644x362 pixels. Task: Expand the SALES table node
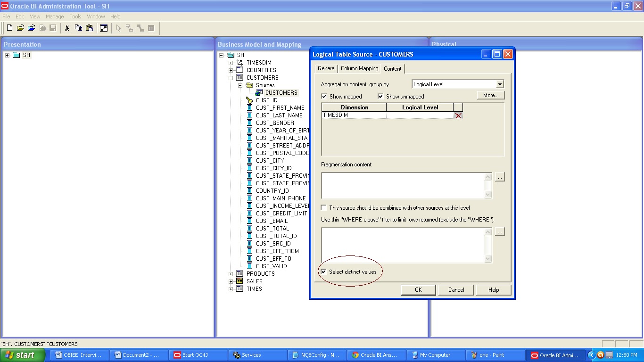click(231, 281)
